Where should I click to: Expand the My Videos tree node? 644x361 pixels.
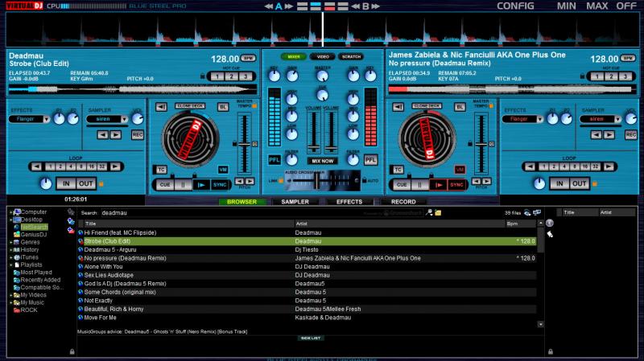(11, 295)
